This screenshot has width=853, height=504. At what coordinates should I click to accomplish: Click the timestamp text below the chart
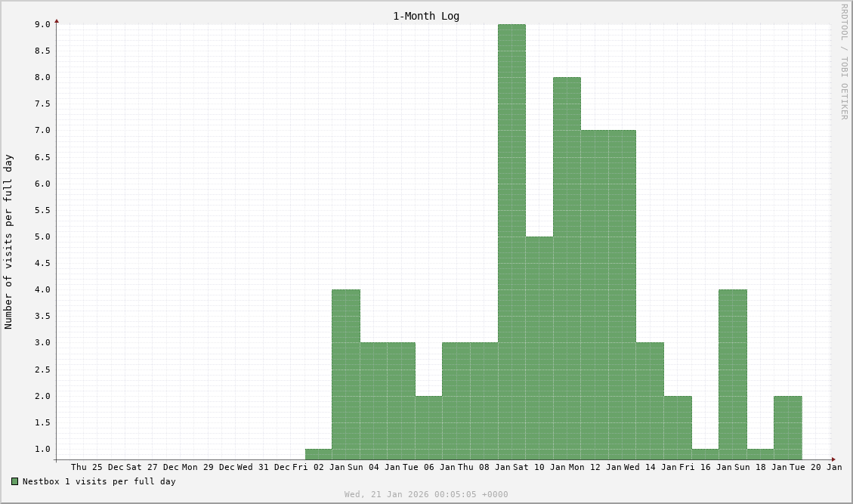pos(426,494)
